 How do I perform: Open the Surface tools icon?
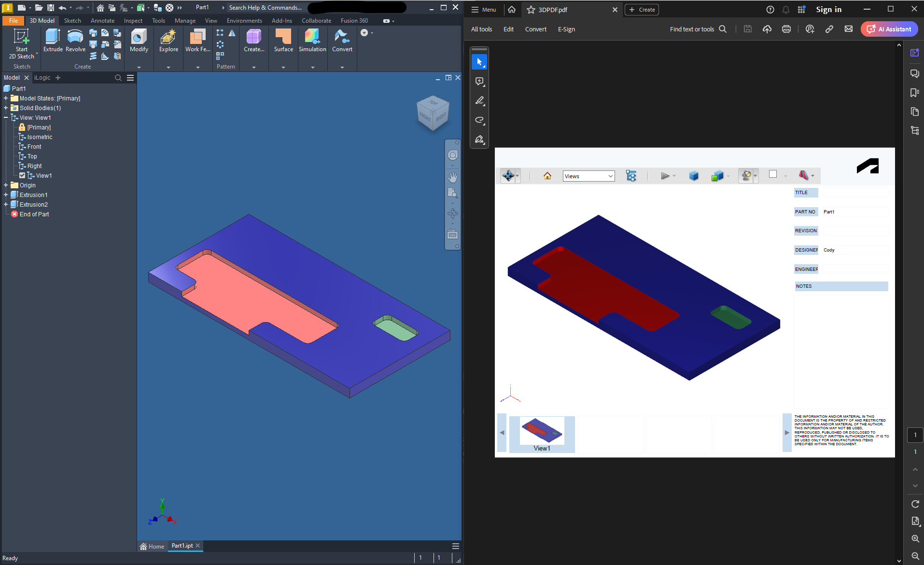tap(283, 41)
